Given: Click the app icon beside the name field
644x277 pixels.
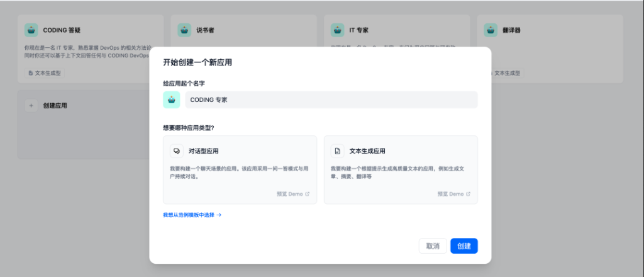Looking at the screenshot, I should coord(171,99).
